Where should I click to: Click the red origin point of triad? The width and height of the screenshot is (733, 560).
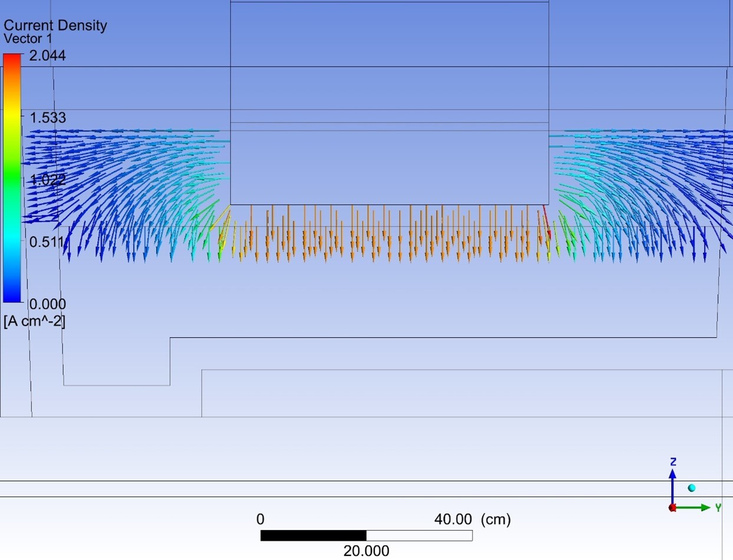click(672, 508)
